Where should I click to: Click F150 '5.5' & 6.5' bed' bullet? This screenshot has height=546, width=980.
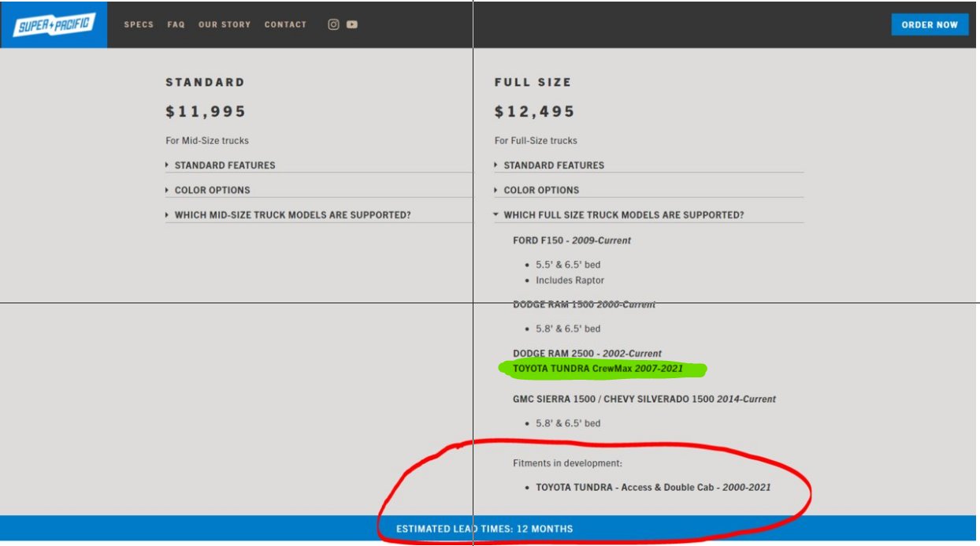coord(568,265)
